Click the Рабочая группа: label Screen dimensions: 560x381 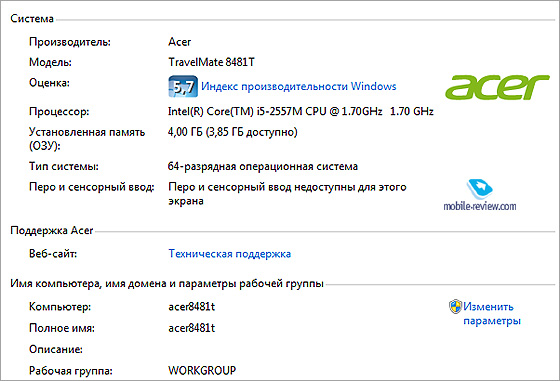click(x=71, y=371)
